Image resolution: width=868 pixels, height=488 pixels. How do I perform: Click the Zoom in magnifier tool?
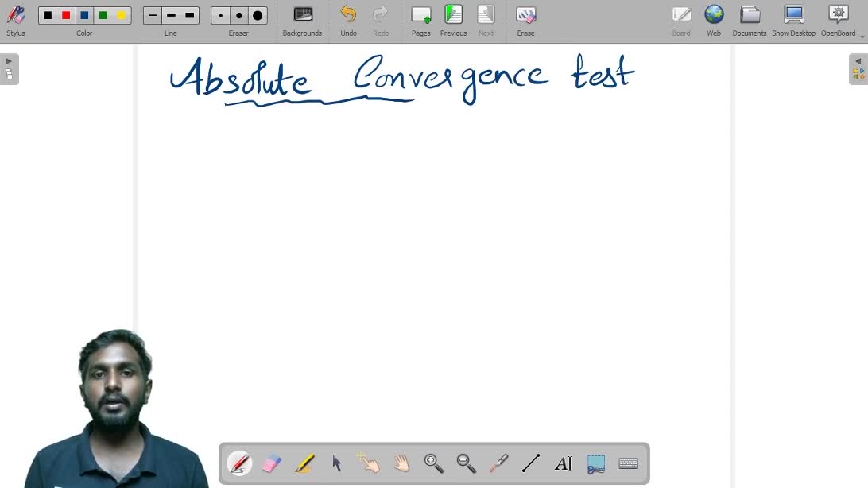(x=434, y=463)
